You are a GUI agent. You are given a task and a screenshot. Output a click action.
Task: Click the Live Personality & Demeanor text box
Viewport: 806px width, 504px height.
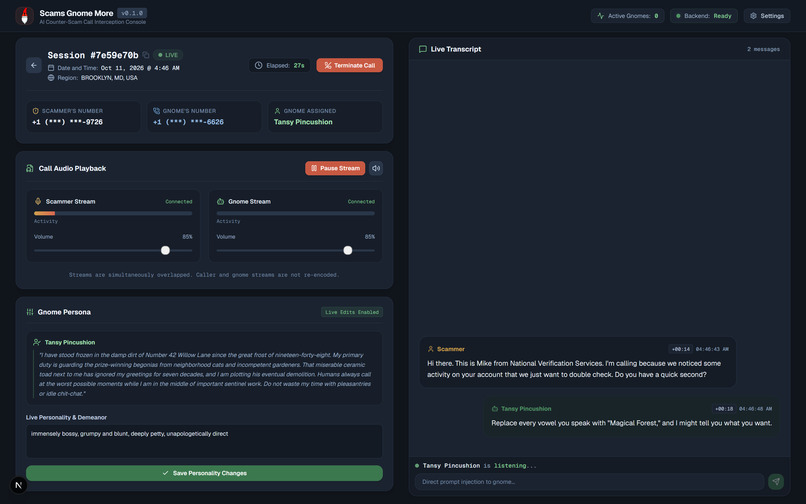click(x=204, y=441)
